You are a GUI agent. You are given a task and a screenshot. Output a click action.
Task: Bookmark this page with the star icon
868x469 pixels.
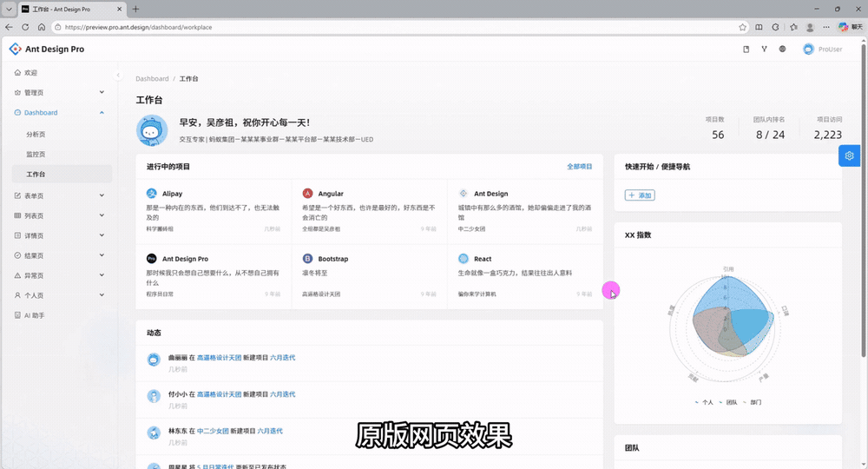tap(742, 27)
